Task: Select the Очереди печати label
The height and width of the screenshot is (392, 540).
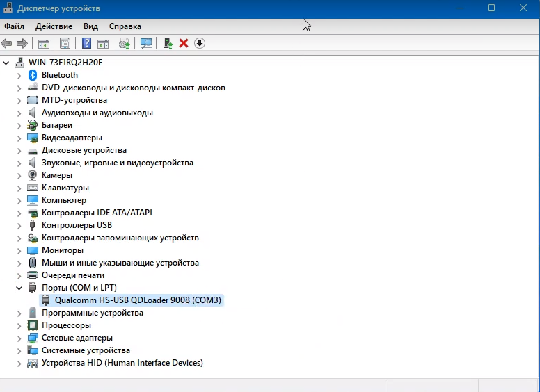Action: 73,275
